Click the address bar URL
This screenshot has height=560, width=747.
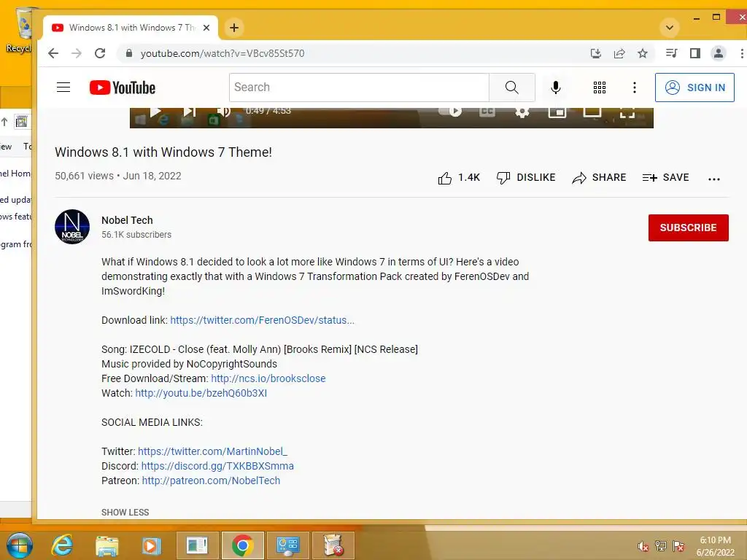click(222, 53)
